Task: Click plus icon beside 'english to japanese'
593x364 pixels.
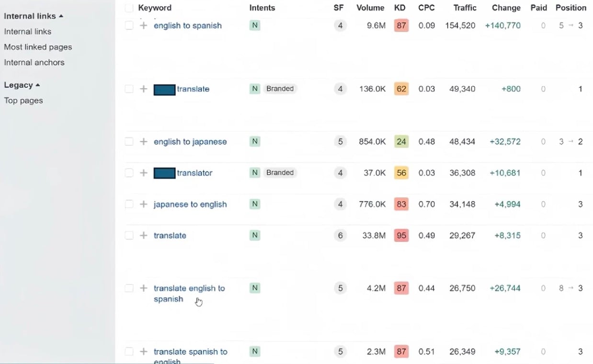Action: coord(143,142)
